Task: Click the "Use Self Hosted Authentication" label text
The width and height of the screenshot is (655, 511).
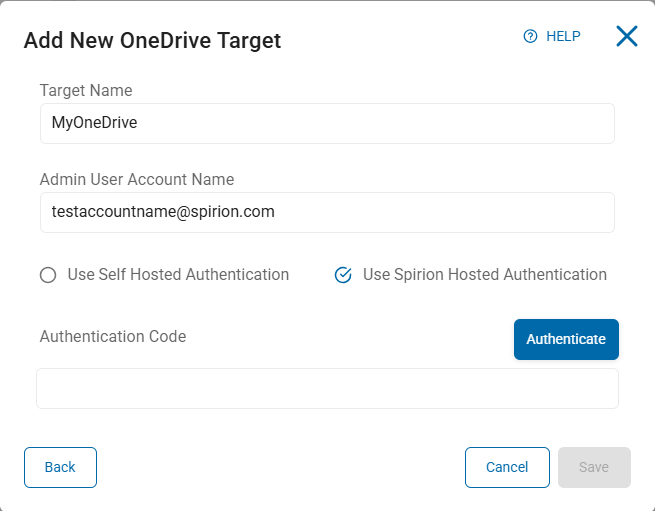Action: (178, 275)
